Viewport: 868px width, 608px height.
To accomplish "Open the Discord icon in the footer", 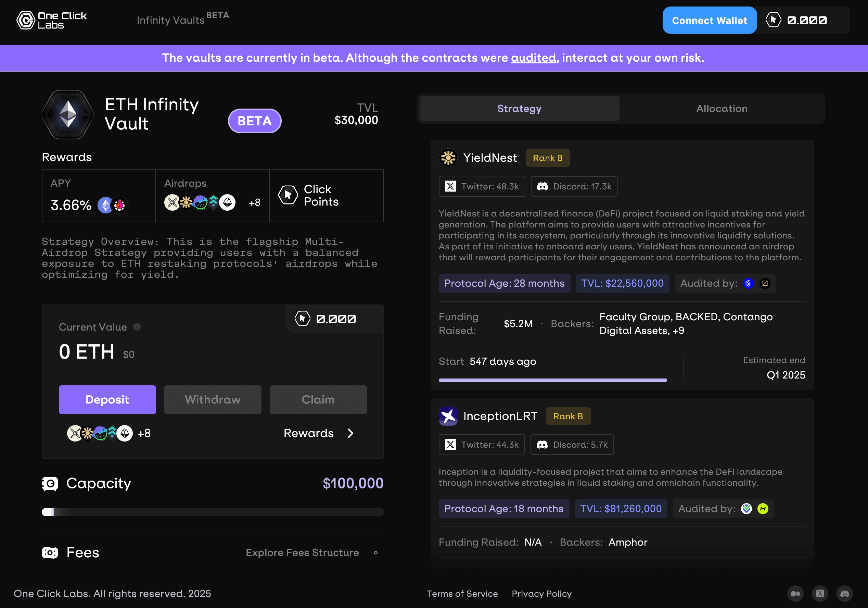I will (845, 594).
